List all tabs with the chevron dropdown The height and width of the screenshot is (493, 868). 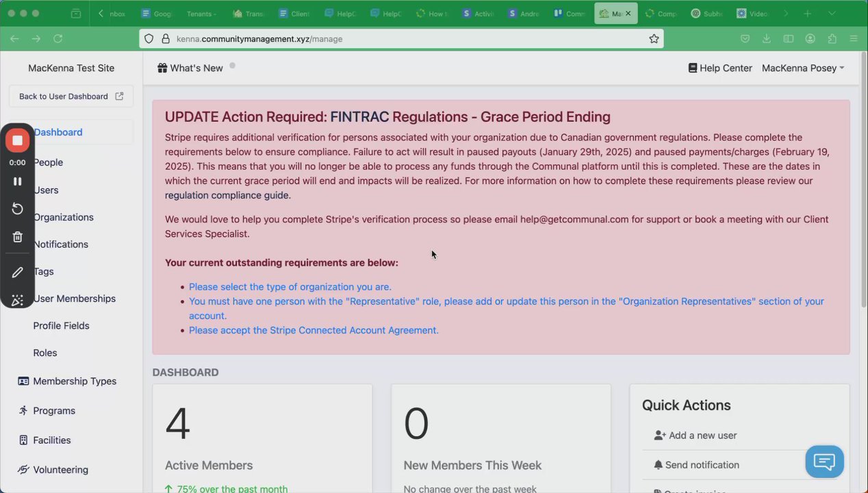pyautogui.click(x=832, y=14)
